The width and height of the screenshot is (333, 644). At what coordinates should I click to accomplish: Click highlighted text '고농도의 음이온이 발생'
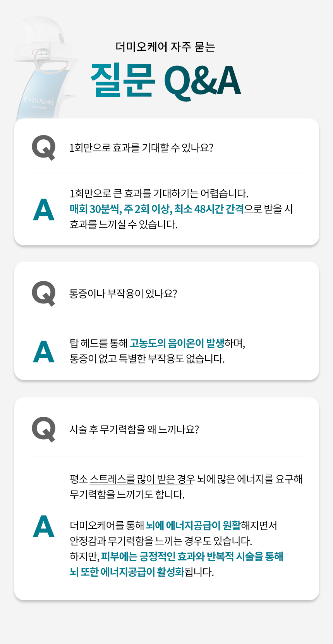177,343
